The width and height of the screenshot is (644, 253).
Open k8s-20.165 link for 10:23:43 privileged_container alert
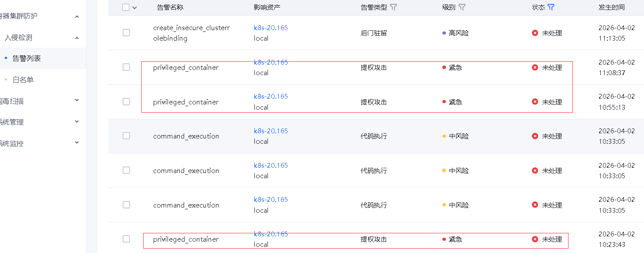[x=271, y=234]
